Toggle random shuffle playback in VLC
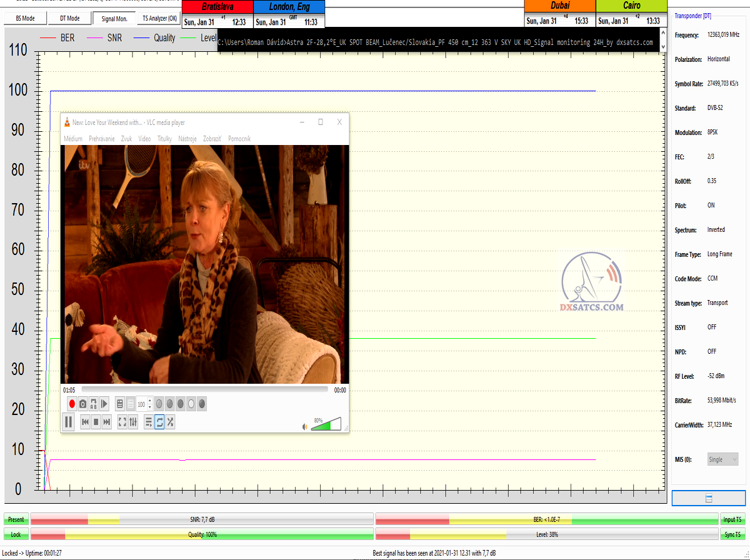 tap(170, 422)
